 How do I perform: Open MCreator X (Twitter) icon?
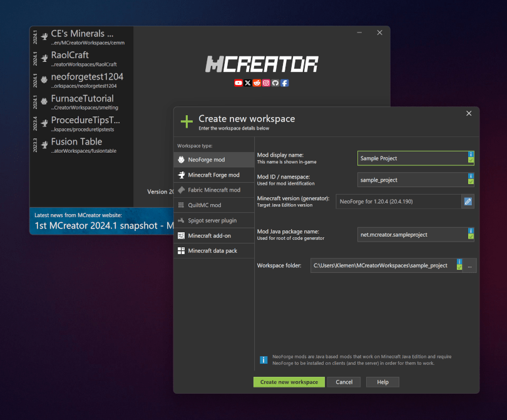pyautogui.click(x=248, y=83)
